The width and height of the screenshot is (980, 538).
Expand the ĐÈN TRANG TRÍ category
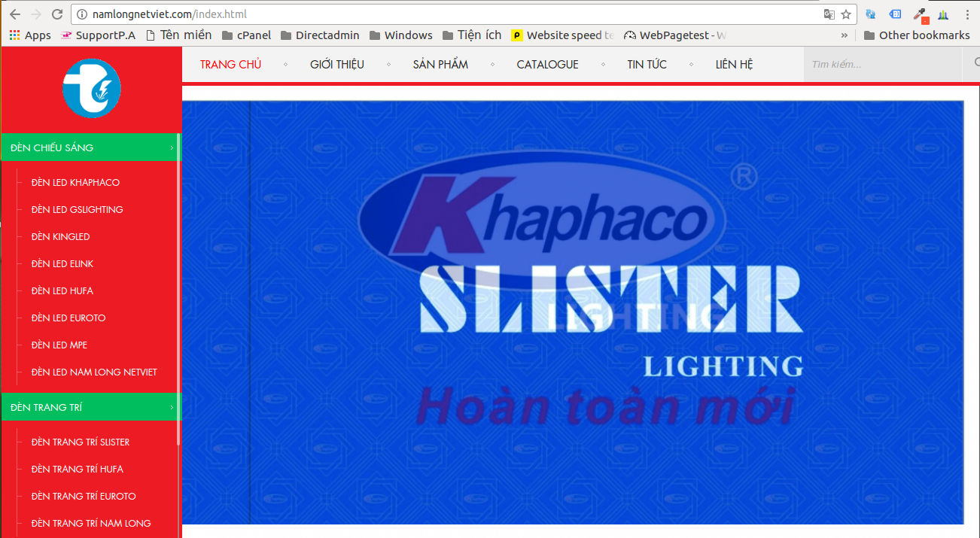pos(91,407)
